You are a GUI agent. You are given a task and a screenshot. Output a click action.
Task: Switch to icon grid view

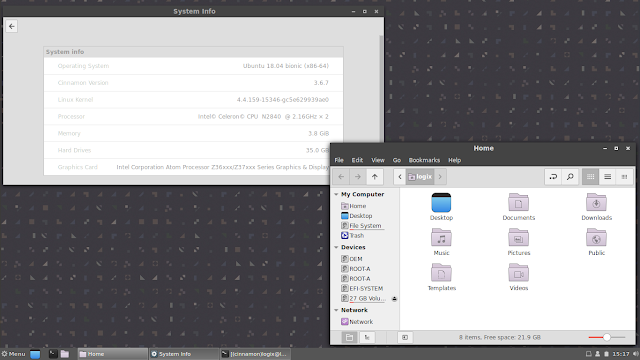(590, 177)
